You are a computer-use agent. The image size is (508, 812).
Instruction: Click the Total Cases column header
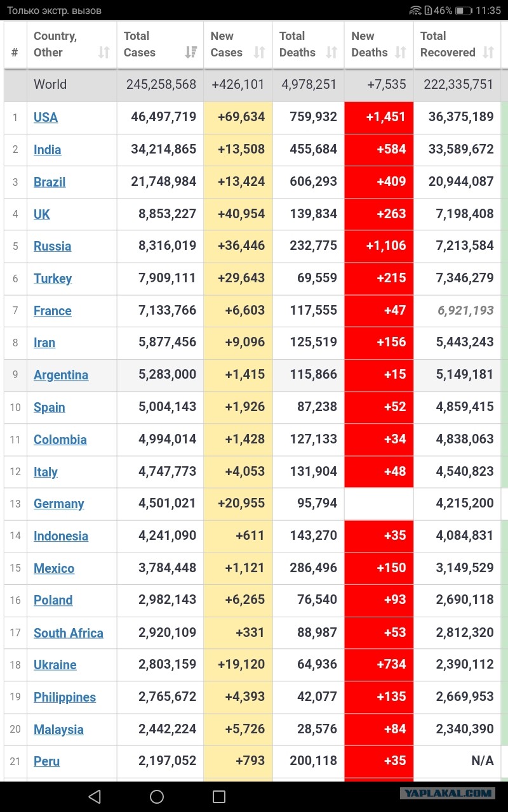(160, 44)
